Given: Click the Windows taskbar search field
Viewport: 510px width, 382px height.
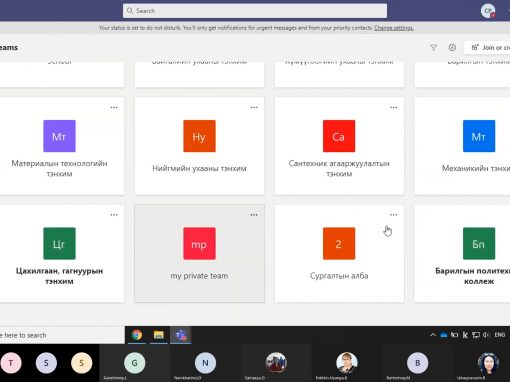Looking at the screenshot, I should [x=62, y=335].
